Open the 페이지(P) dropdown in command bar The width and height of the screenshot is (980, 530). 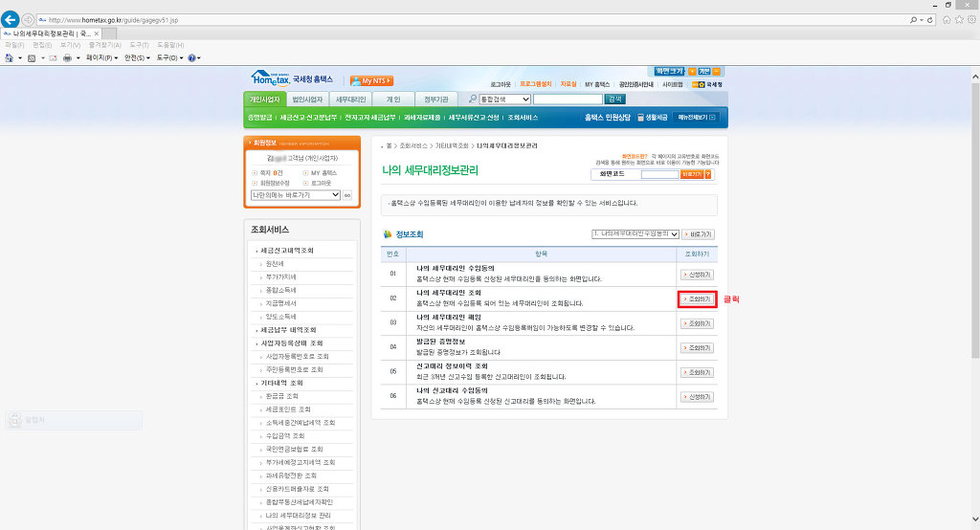tap(101, 58)
